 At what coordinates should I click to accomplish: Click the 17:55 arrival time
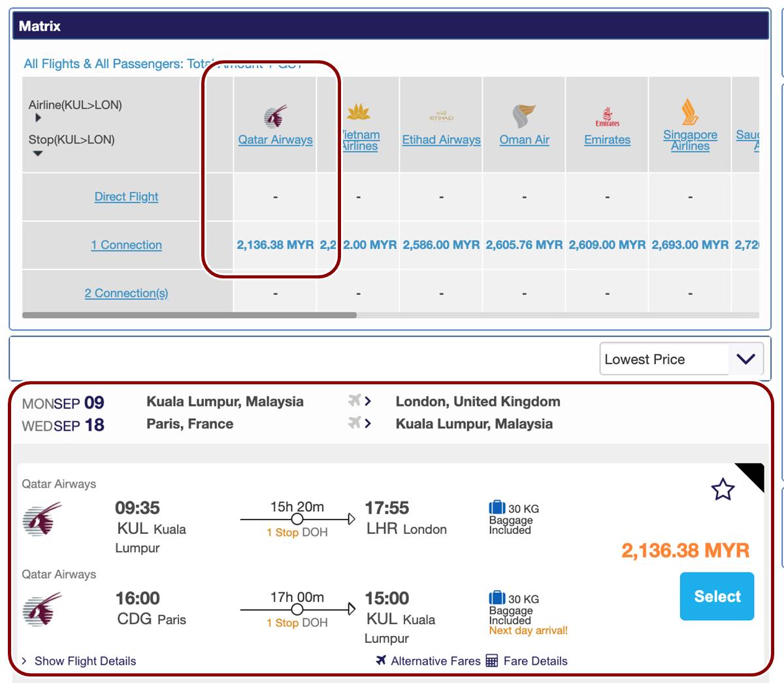(387, 508)
